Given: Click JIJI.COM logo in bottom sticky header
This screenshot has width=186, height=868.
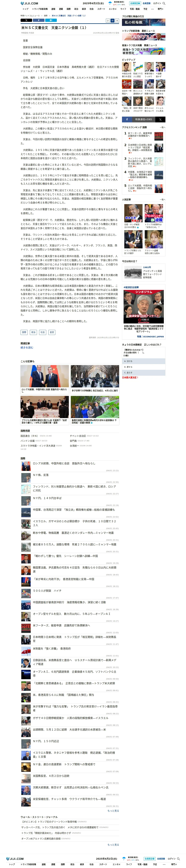Looking at the screenshot, I should coord(15,859).
